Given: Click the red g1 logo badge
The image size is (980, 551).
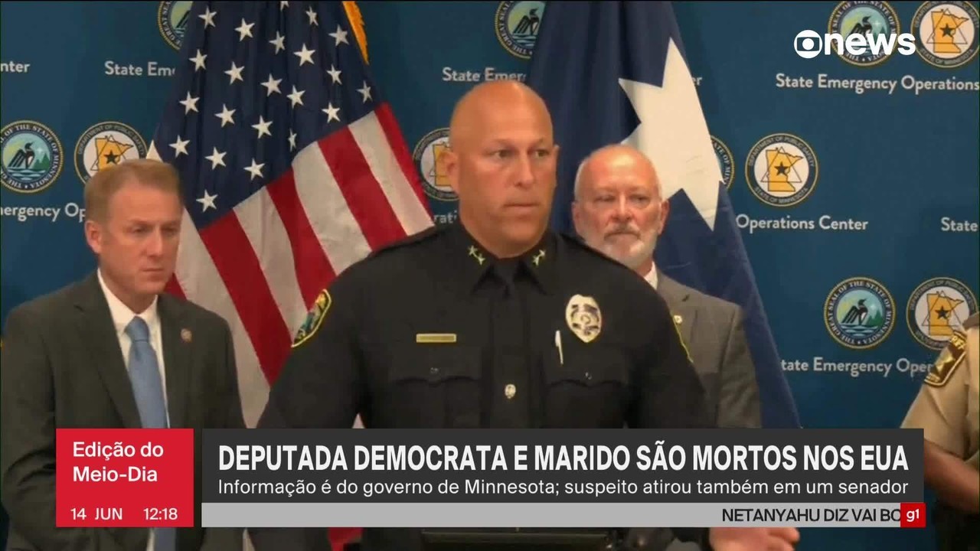Looking at the screenshot, I should (912, 515).
